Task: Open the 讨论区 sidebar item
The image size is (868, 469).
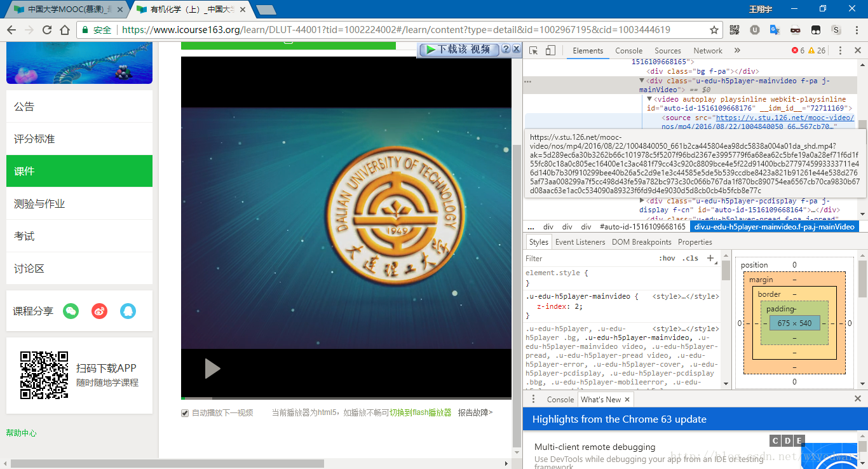Action: 79,268
